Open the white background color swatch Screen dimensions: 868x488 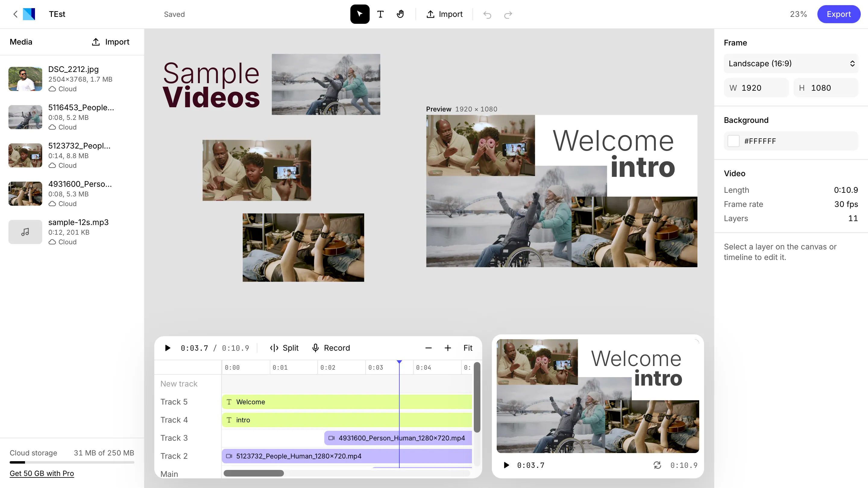pos(733,141)
